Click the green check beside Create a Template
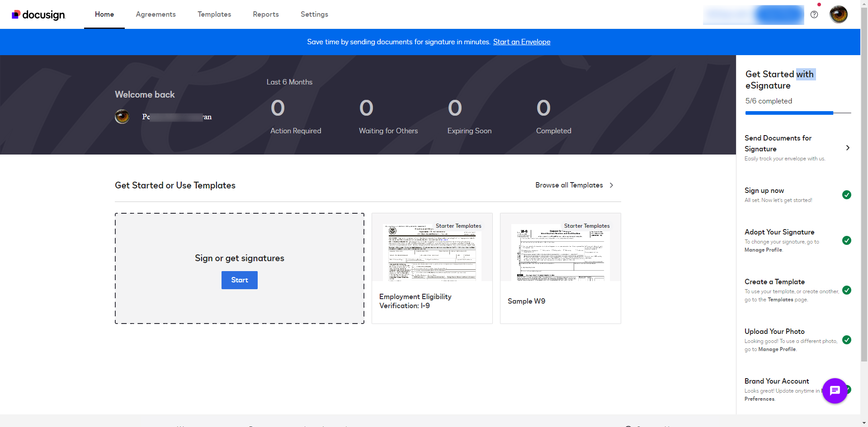This screenshot has width=868, height=427. click(x=847, y=290)
